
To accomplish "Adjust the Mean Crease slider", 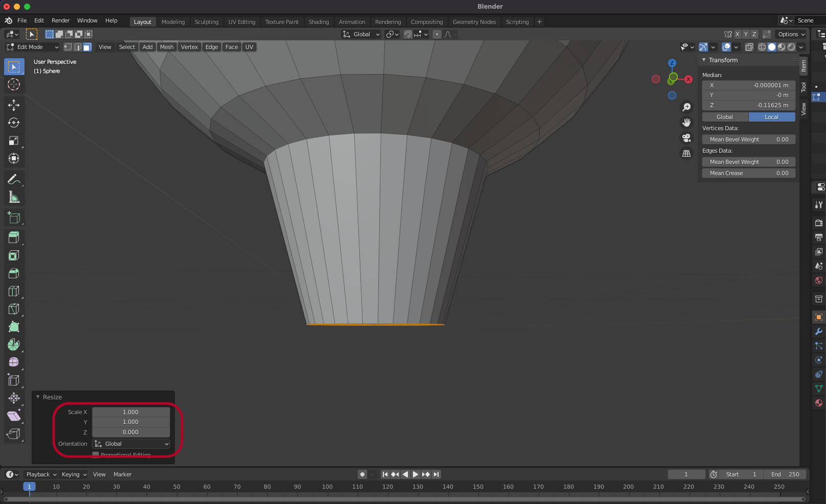I will coord(748,173).
